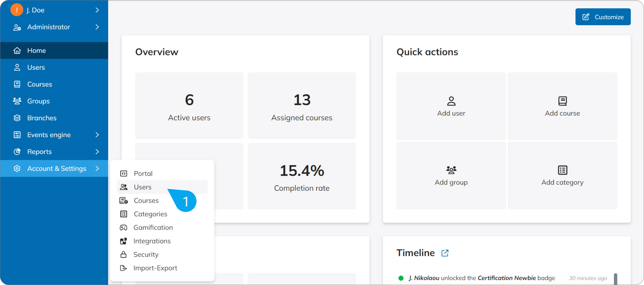The width and height of the screenshot is (644, 285).
Task: Click the Add category list icon
Action: (x=563, y=170)
